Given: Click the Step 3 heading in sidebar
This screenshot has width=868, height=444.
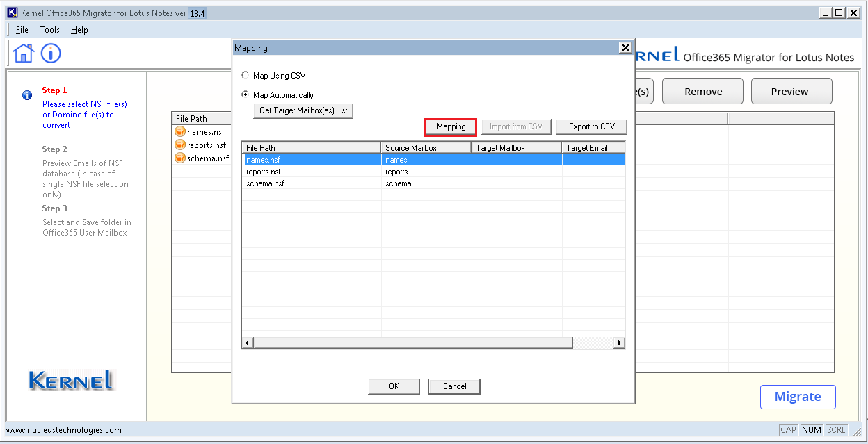Looking at the screenshot, I should 54,208.
